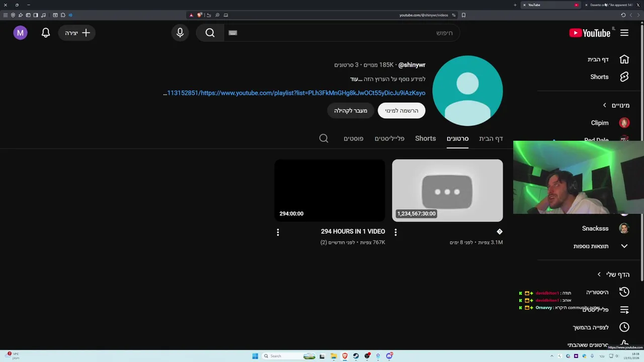
Task: Open options menu for the 3.1M views video
Action: click(395, 232)
